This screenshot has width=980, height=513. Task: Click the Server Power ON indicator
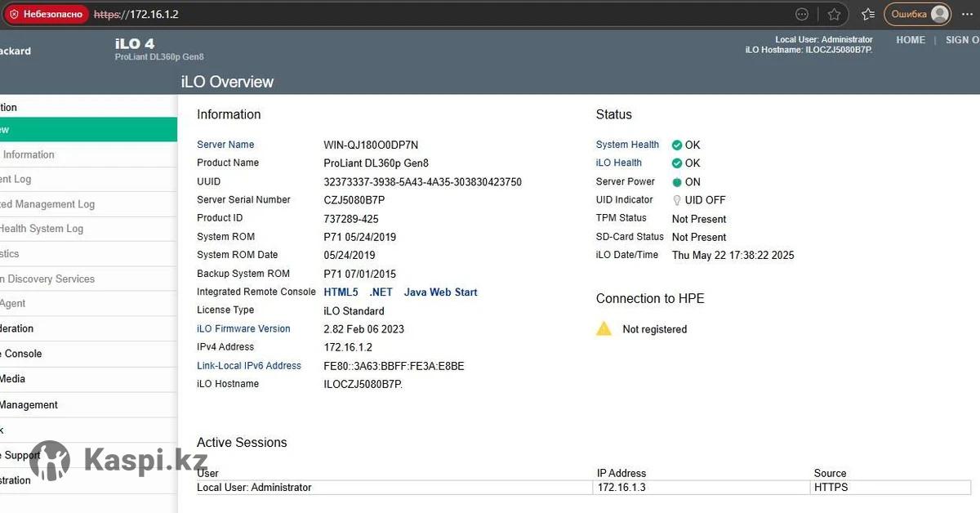coord(677,182)
